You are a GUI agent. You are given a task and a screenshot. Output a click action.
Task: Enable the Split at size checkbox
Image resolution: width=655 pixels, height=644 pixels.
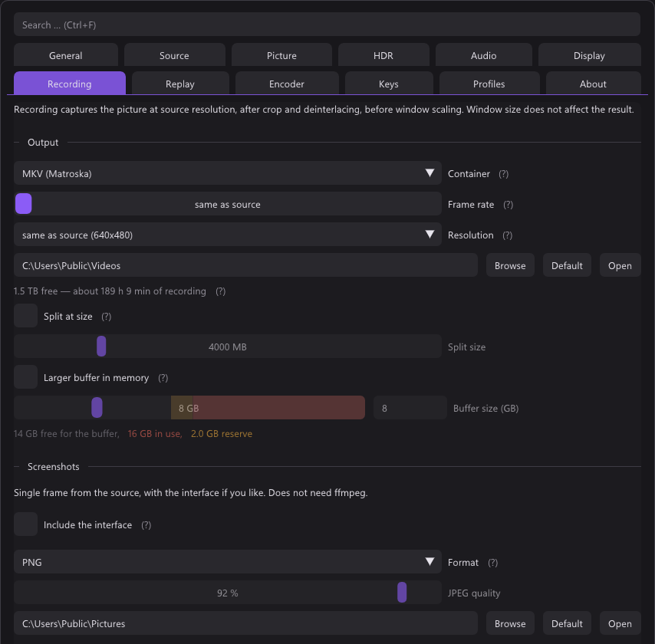click(25, 316)
